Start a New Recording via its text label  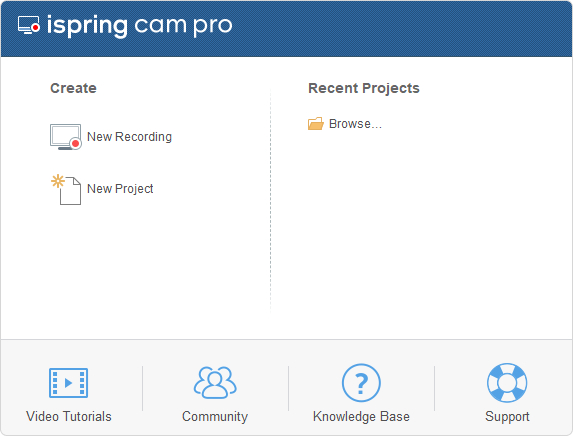(x=129, y=137)
